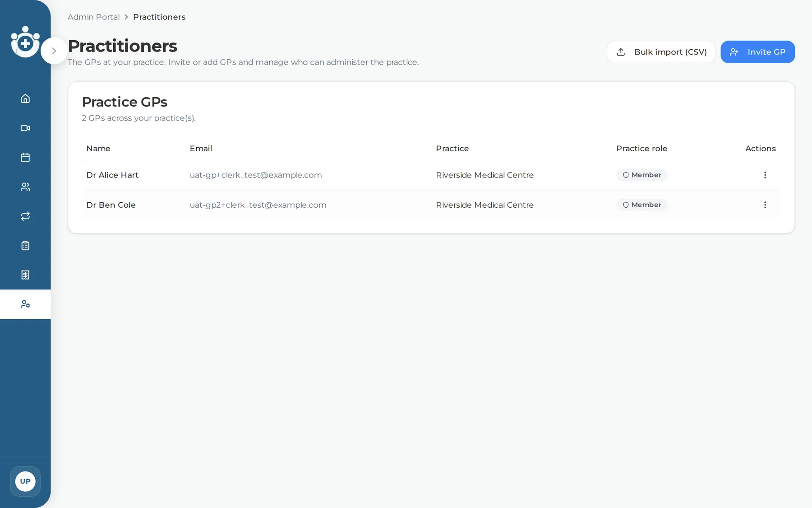
Task: Open the calendar sidebar icon
Action: pyautogui.click(x=25, y=158)
